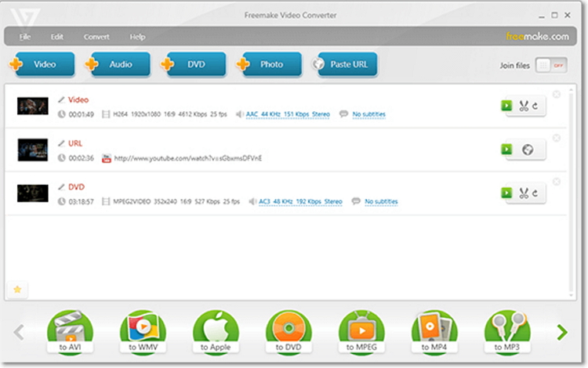Image resolution: width=588 pixels, height=368 pixels.
Task: Open the Convert menu
Action: [96, 37]
